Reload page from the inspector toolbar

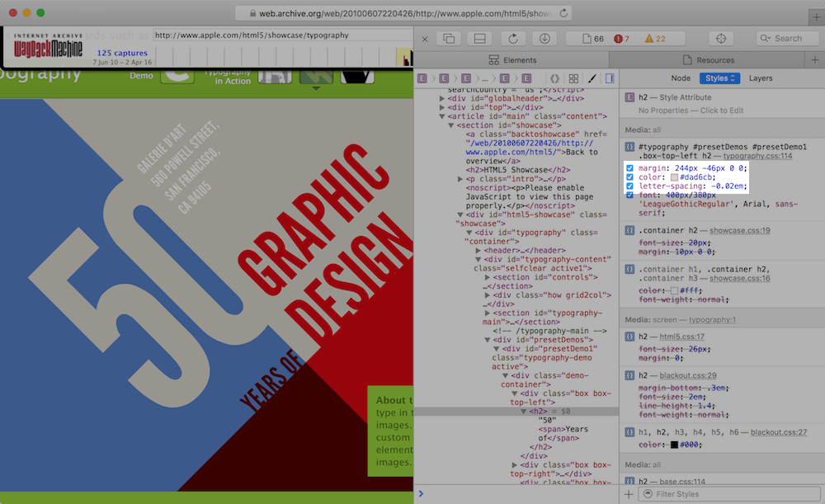click(x=513, y=39)
